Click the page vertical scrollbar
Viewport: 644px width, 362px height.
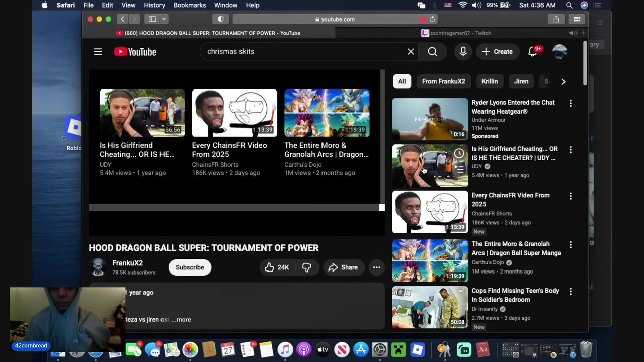click(x=585, y=63)
